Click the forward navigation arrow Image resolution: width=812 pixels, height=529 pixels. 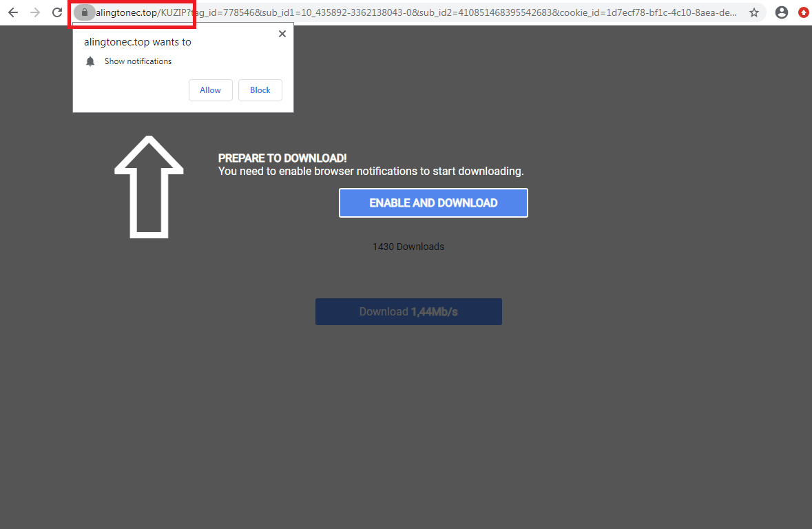coord(35,12)
